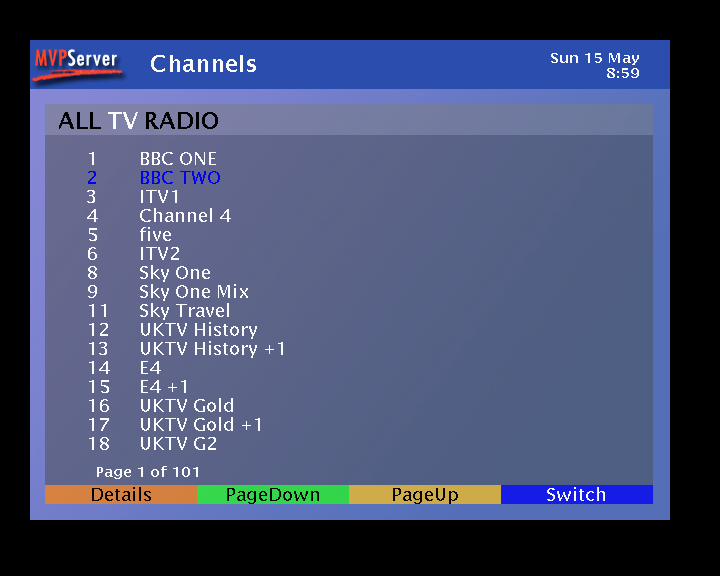The width and height of the screenshot is (720, 576).
Task: Select BBC ONE channel
Action: (177, 159)
